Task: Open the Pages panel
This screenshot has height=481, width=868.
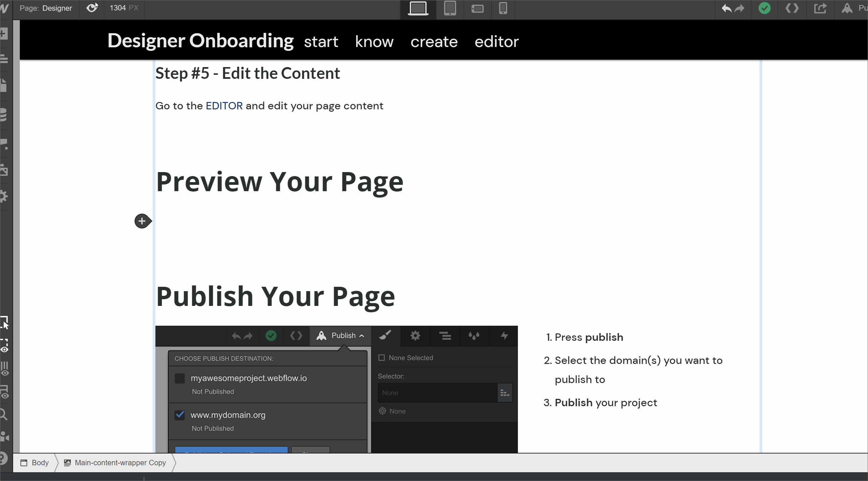Action: click(x=4, y=85)
